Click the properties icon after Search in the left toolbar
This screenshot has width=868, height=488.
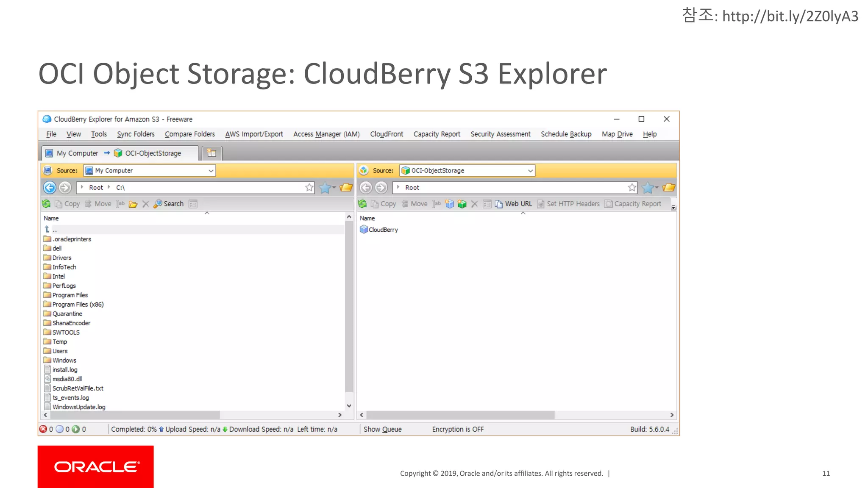(193, 204)
